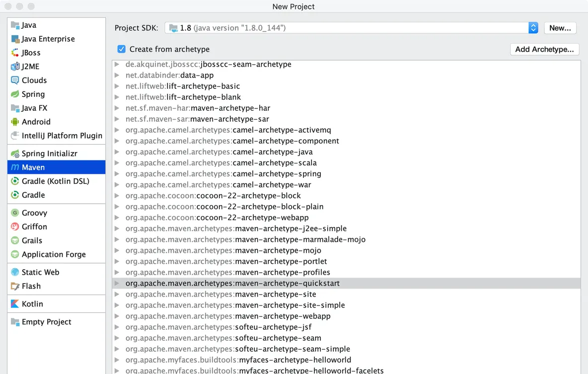This screenshot has width=588, height=374.
Task: Click the Spring leaf icon
Action: click(x=15, y=94)
